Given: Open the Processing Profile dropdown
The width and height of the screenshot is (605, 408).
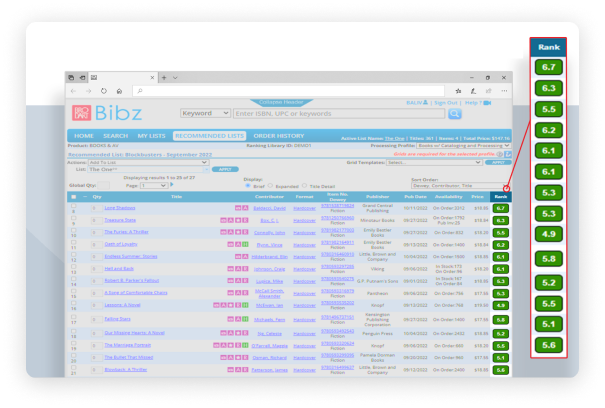Looking at the screenshot, I should (463, 146).
